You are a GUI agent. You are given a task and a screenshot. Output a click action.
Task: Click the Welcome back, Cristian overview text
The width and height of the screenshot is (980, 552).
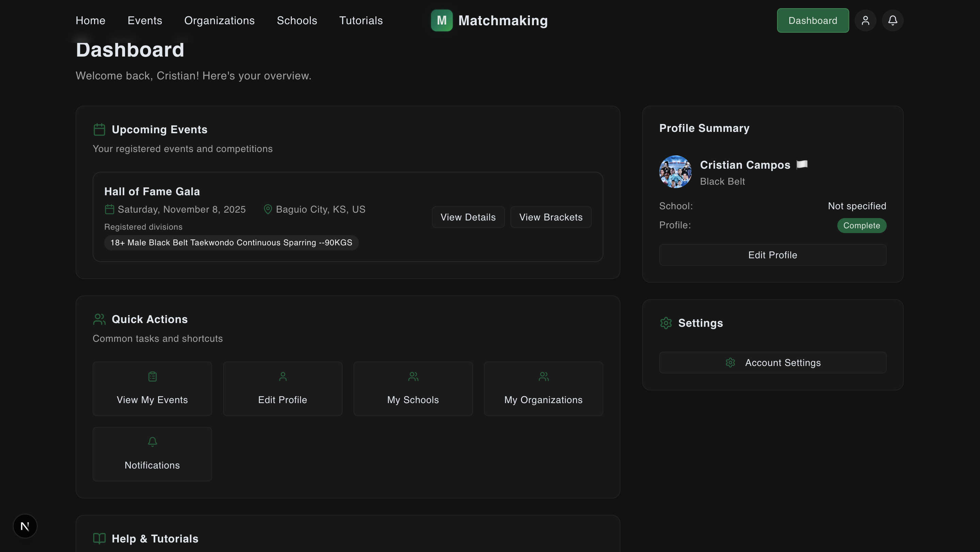tap(193, 75)
